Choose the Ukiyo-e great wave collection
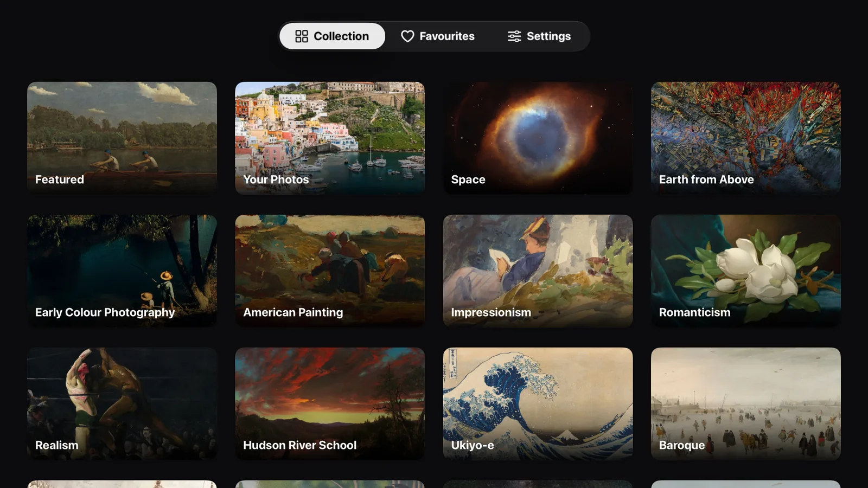 [538, 404]
